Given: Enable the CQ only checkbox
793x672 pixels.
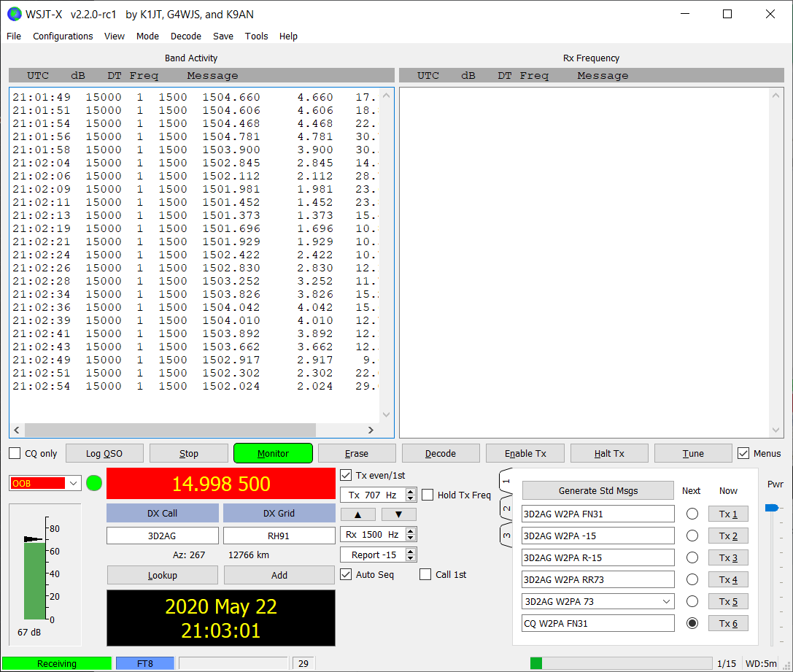Looking at the screenshot, I should click(15, 453).
